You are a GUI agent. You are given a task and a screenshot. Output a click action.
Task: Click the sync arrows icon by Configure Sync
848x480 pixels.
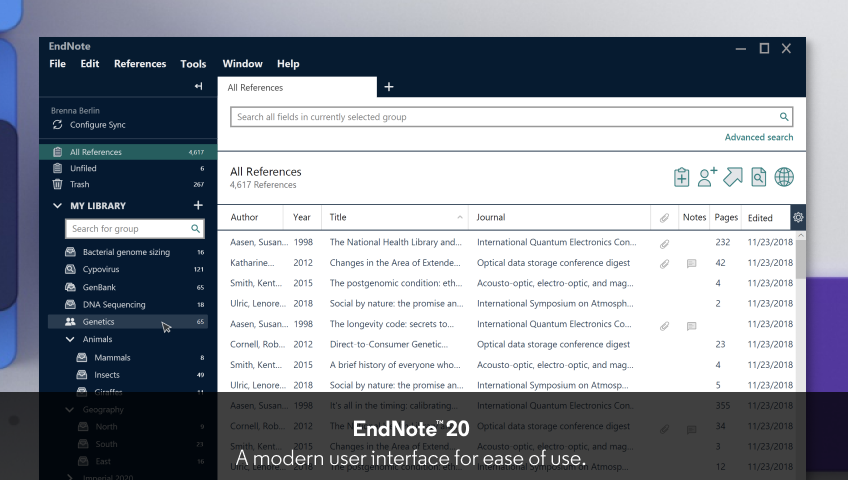[57, 125]
